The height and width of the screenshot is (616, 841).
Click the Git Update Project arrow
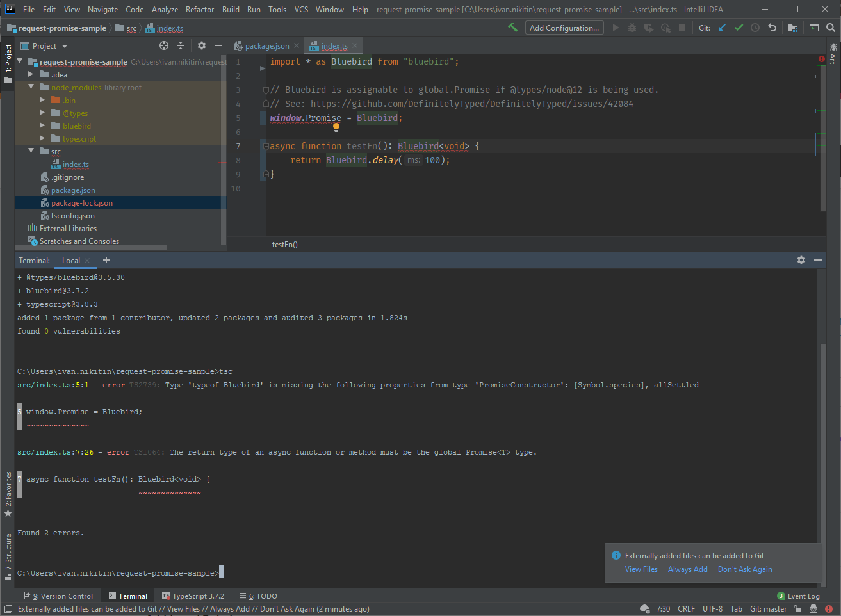(x=722, y=28)
